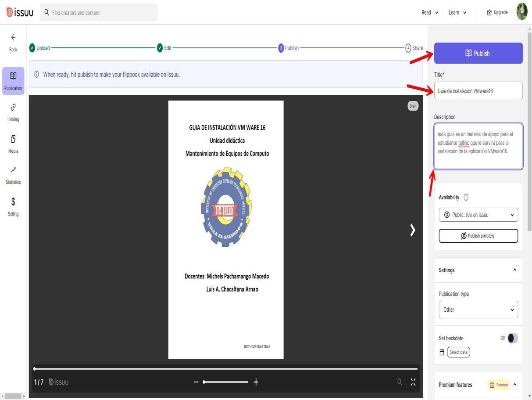Open the Publication type dropdown
Viewport: 532px width, 400px height.
coord(478,310)
